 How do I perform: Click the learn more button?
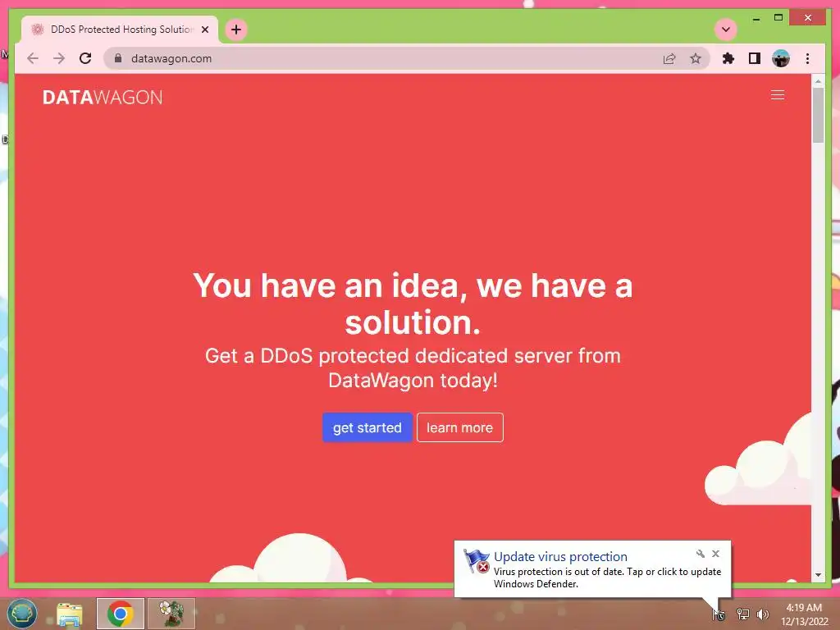coord(459,427)
